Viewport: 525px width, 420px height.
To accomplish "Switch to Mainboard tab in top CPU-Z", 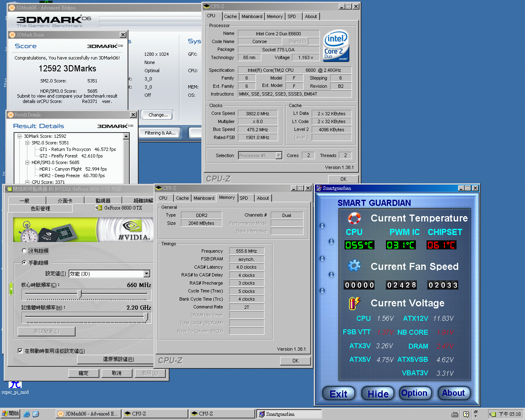I will [x=252, y=16].
